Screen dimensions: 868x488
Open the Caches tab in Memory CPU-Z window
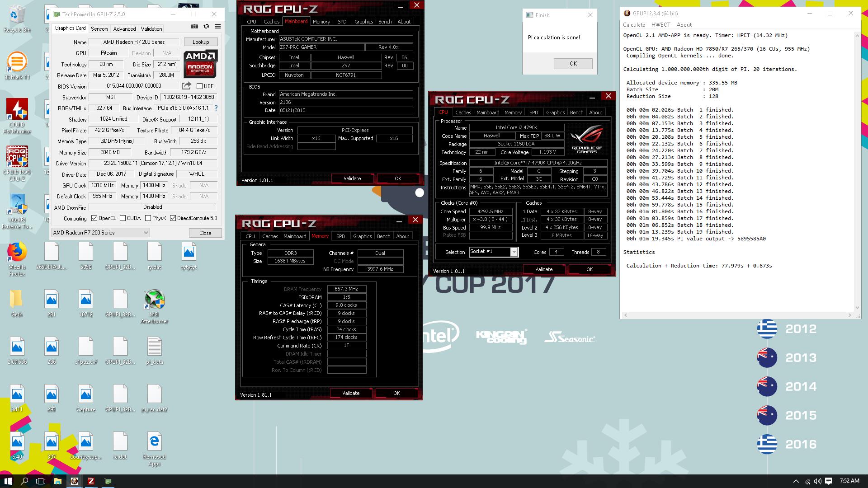[270, 236]
